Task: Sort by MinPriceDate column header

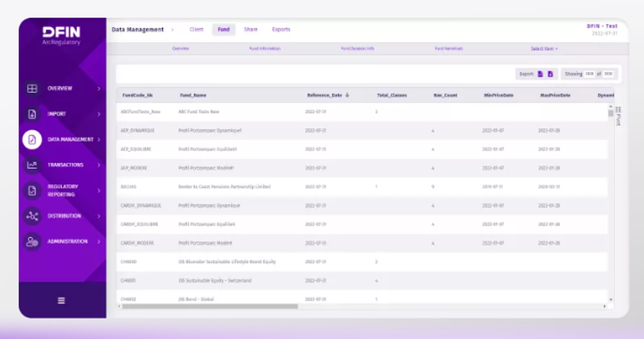Action: (x=498, y=95)
